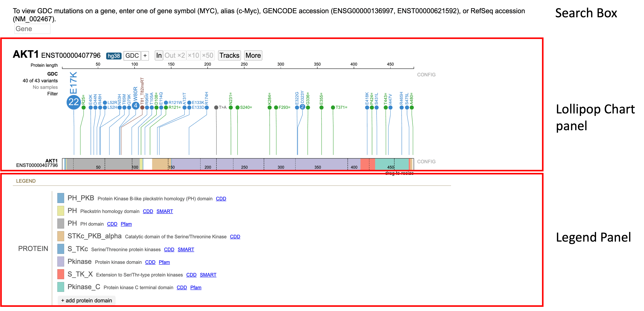
Task: Open the More options menu
Action: click(253, 56)
